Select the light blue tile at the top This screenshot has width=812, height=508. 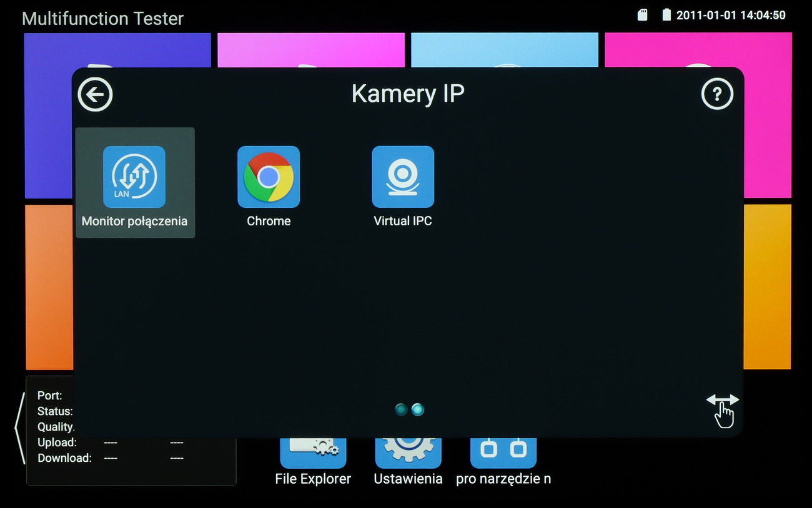[x=504, y=49]
